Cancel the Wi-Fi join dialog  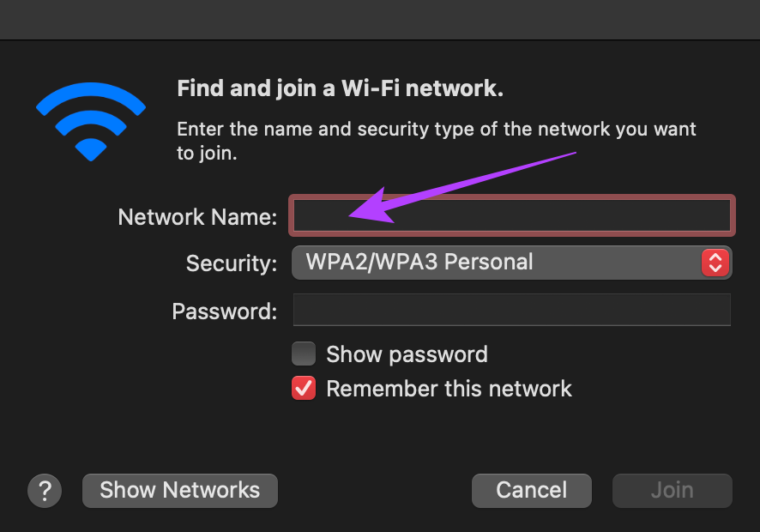click(x=531, y=491)
